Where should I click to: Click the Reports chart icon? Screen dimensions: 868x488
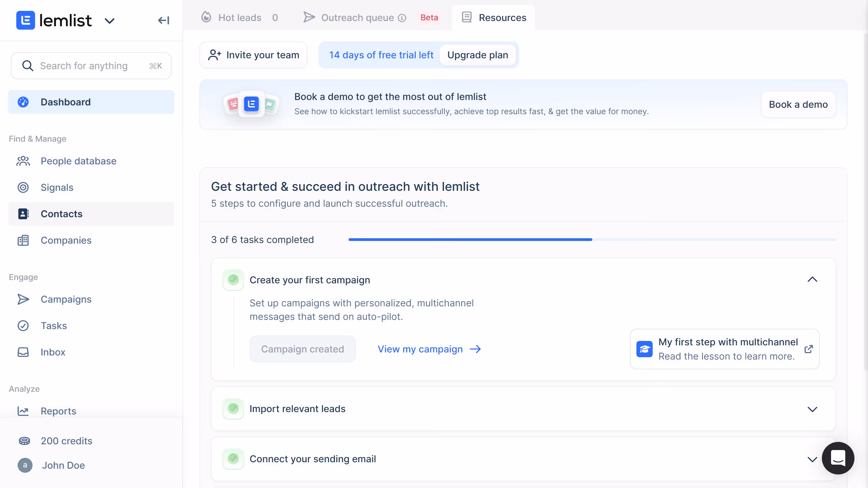(23, 411)
